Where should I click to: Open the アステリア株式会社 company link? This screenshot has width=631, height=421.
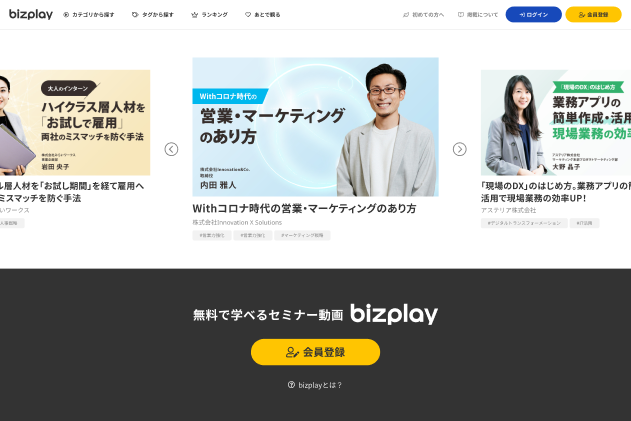[509, 210]
